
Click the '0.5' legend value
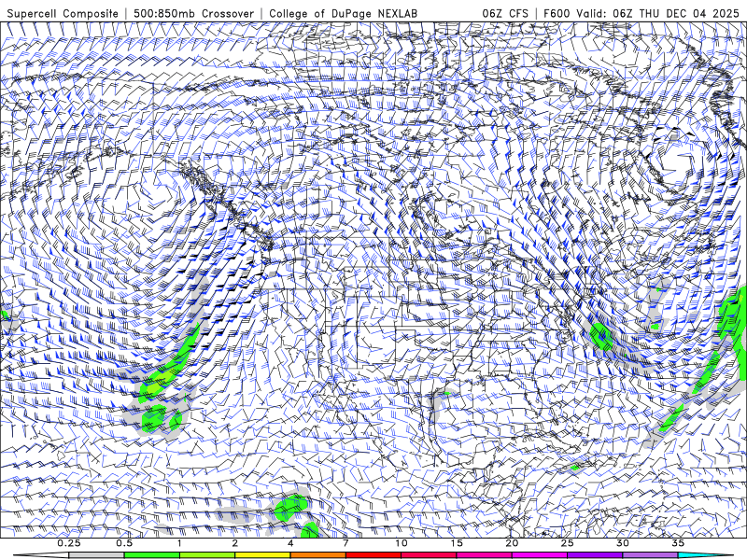tap(124, 543)
